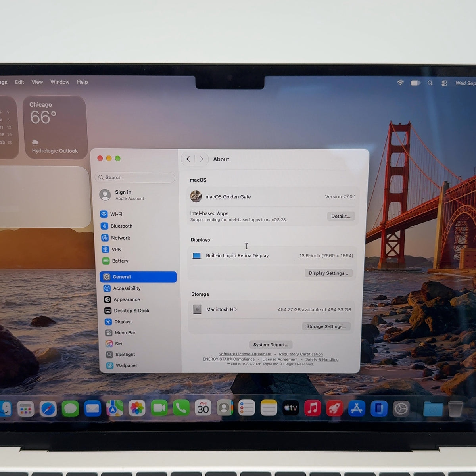This screenshot has height=476, width=476.
Task: Open the View menu
Action: (37, 82)
